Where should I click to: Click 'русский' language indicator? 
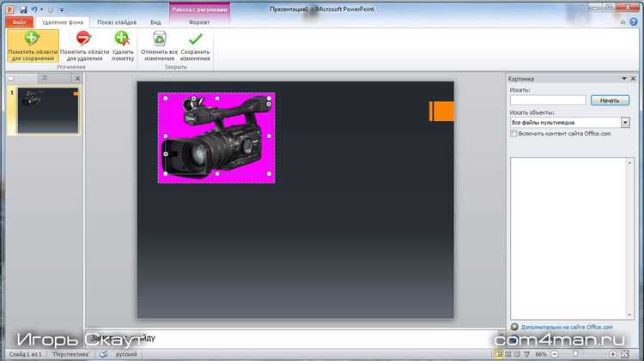coord(126,354)
